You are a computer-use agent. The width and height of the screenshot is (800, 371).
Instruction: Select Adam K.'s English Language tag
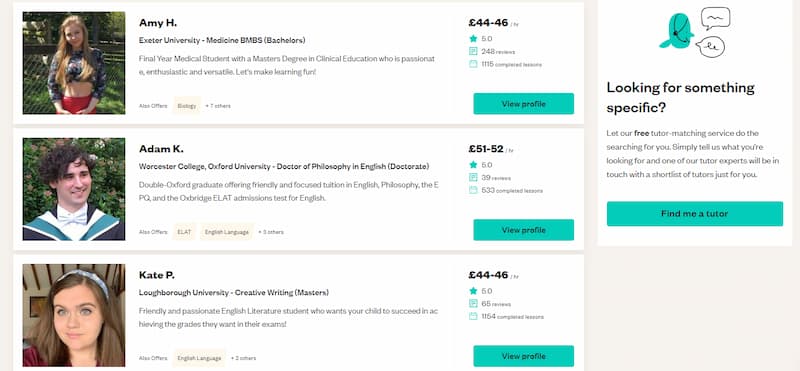pyautogui.click(x=227, y=232)
